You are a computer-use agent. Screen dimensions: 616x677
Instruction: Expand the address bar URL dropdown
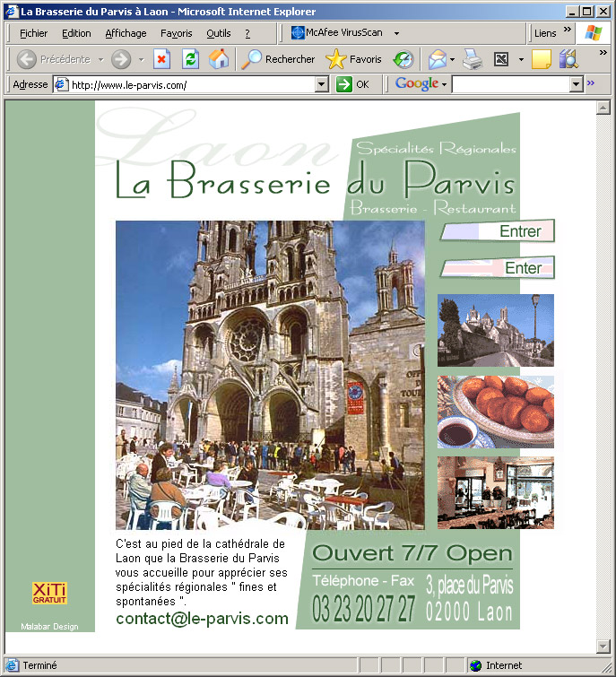[x=322, y=84]
